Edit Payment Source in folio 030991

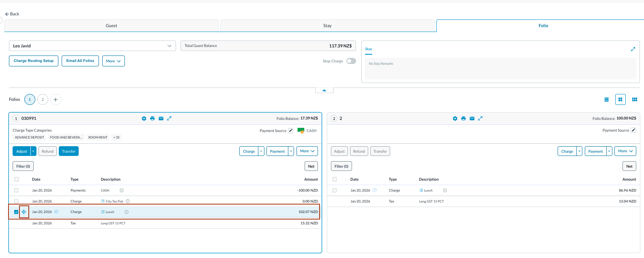[290, 130]
